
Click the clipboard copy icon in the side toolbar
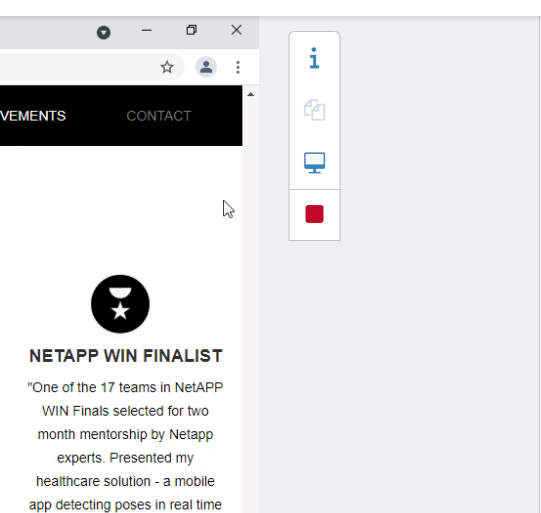tap(314, 110)
